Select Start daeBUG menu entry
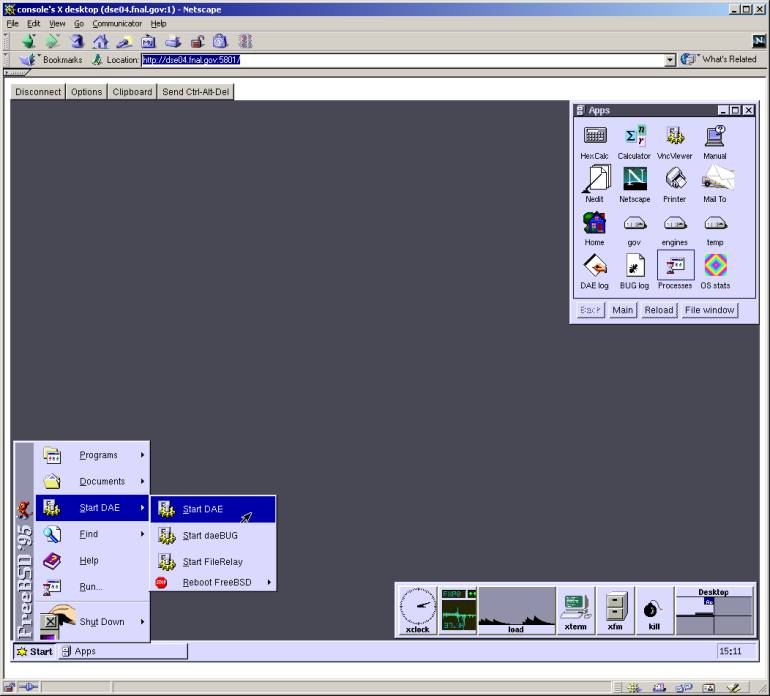 (x=213, y=535)
